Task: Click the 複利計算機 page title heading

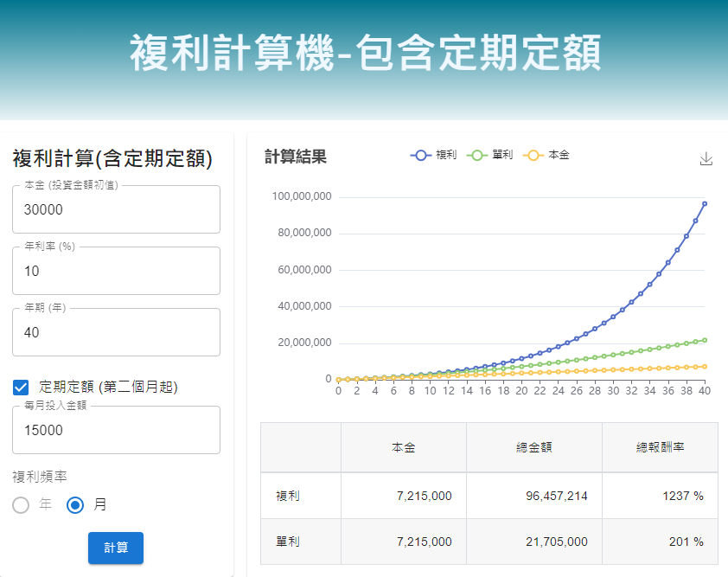Action: (x=365, y=54)
